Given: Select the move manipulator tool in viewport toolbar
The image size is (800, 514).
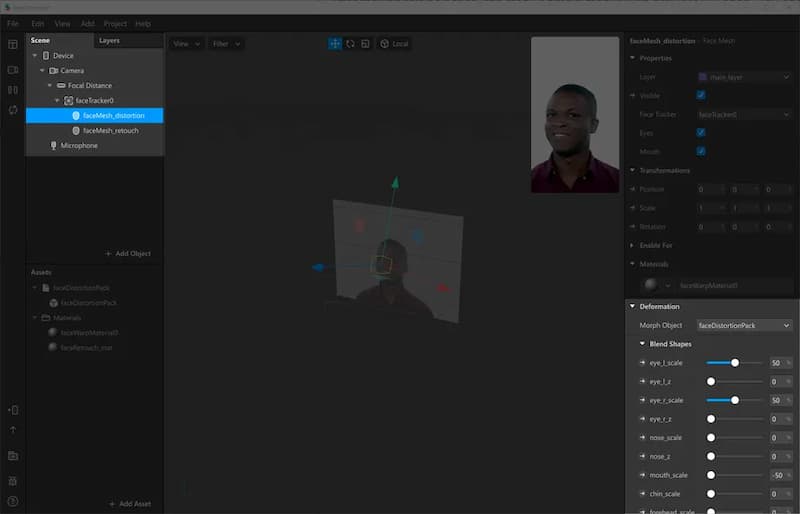Looking at the screenshot, I should 335,44.
